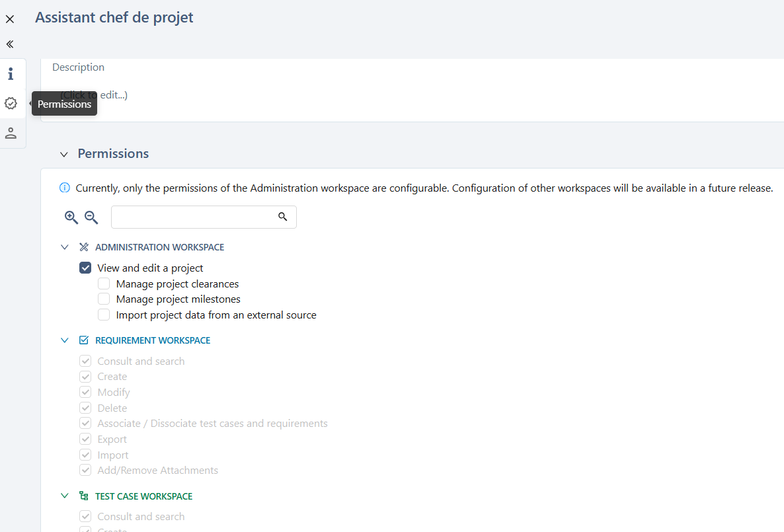Open the user profile icon in sidebar

tap(11, 133)
